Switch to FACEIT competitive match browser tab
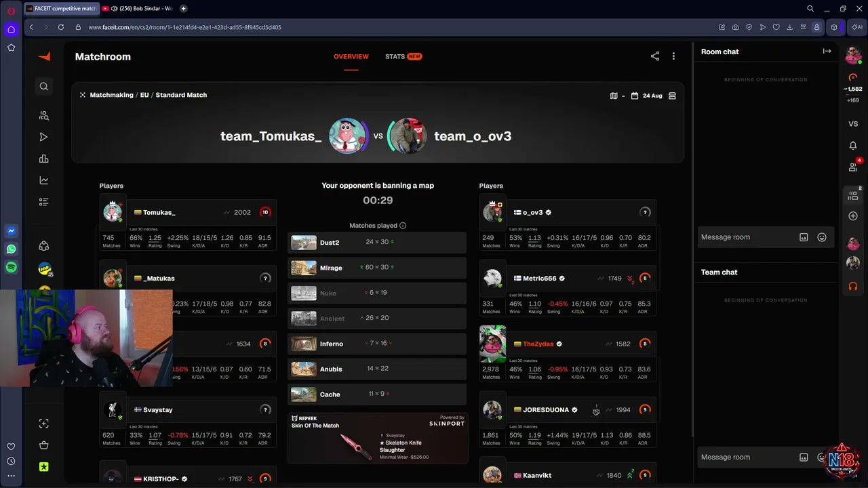This screenshot has height=488, width=868. [61, 9]
